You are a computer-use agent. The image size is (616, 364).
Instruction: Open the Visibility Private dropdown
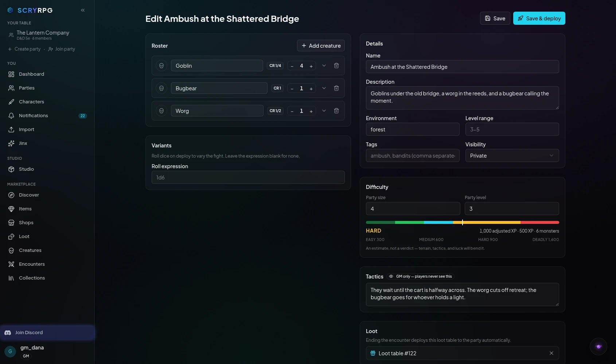point(512,155)
